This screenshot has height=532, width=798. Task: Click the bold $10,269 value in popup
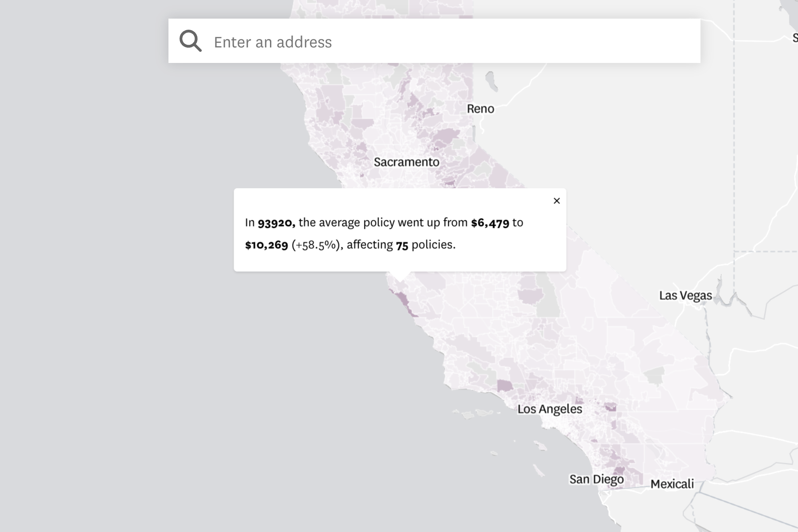click(x=266, y=244)
